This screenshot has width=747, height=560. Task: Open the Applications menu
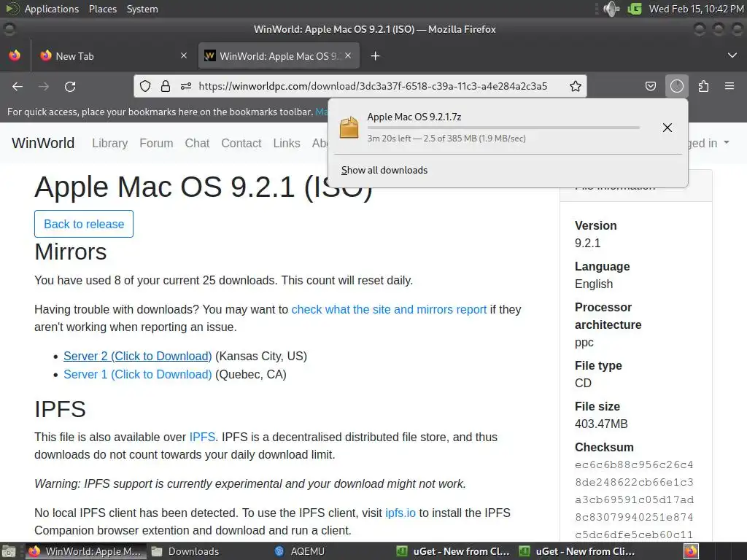tap(52, 9)
